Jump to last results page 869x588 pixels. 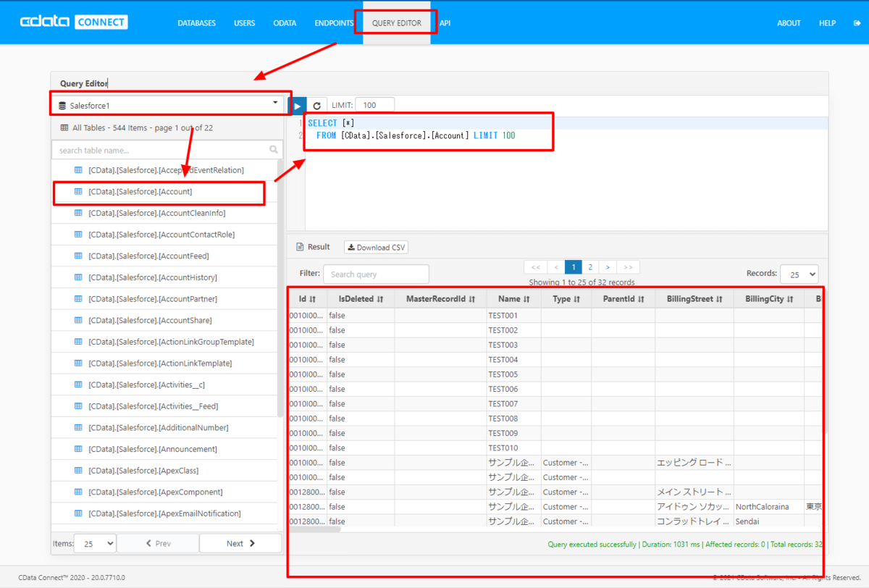[x=628, y=267]
